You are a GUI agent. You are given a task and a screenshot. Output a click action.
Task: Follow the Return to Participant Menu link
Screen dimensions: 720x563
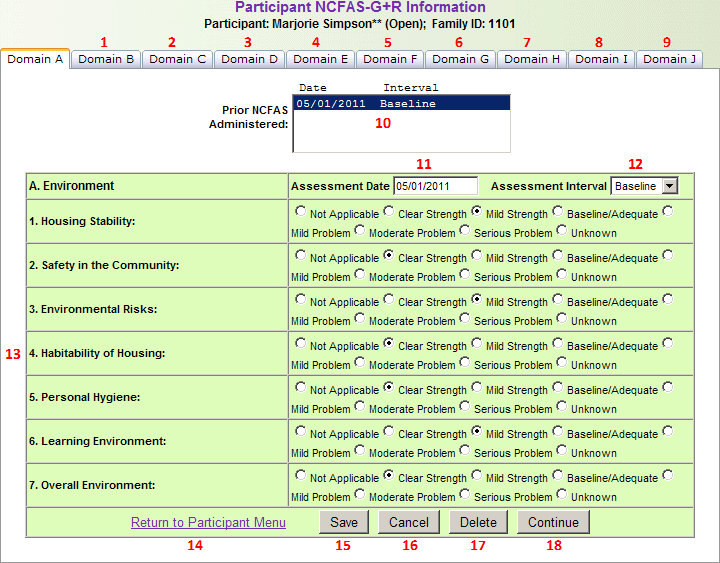coord(208,522)
